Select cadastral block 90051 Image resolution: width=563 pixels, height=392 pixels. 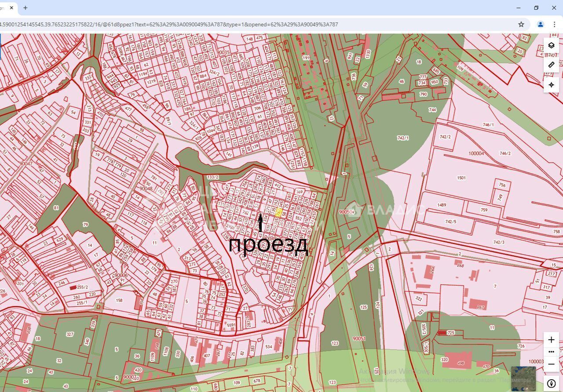point(359,338)
